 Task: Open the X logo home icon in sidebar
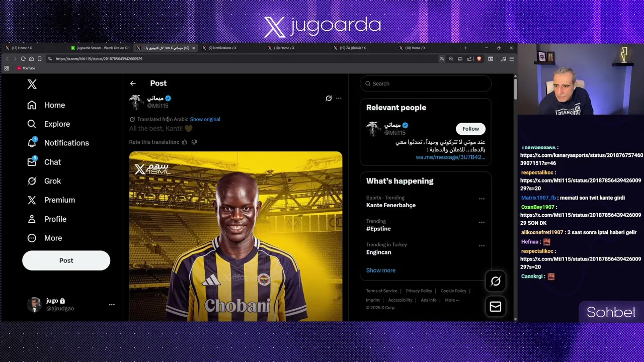[x=32, y=84]
